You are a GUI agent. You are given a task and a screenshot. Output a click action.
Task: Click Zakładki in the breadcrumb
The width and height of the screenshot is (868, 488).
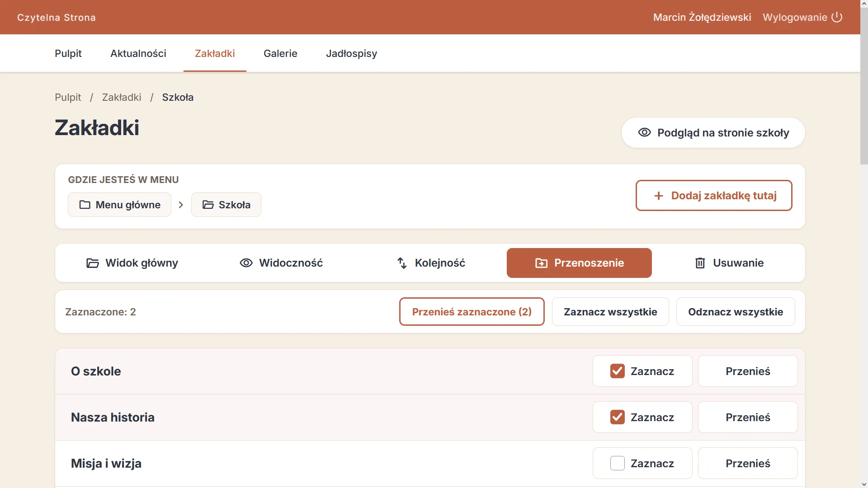point(122,97)
